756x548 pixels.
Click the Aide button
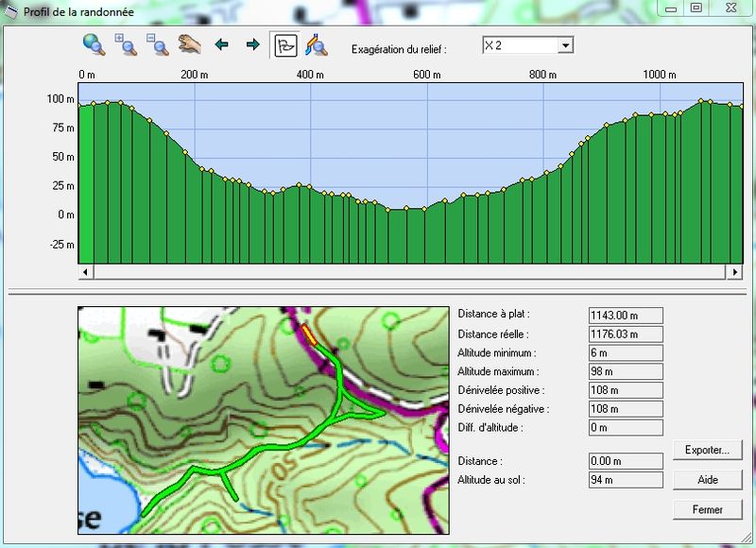(707, 480)
